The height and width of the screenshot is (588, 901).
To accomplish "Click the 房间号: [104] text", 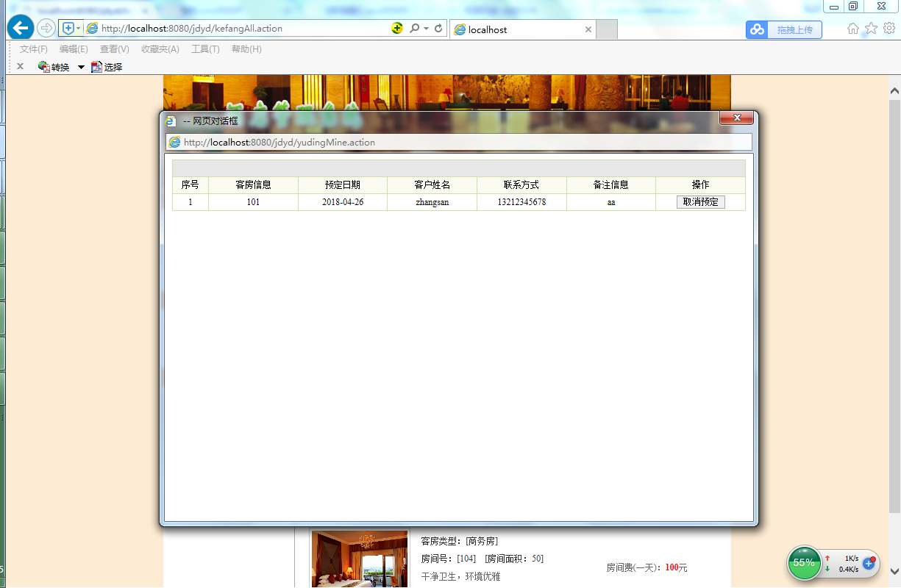I will [449, 559].
